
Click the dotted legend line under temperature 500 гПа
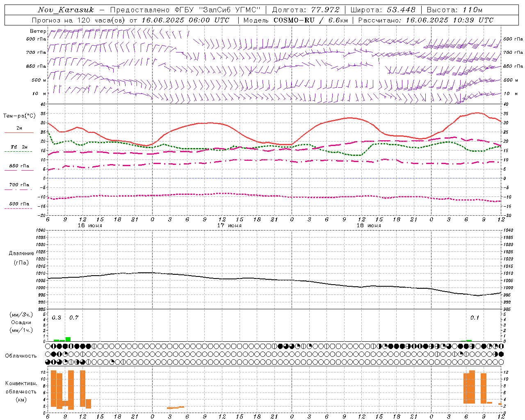click(18, 208)
